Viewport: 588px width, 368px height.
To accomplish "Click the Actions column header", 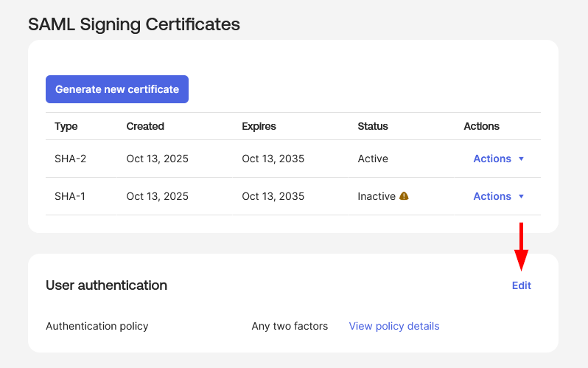I will tap(481, 126).
